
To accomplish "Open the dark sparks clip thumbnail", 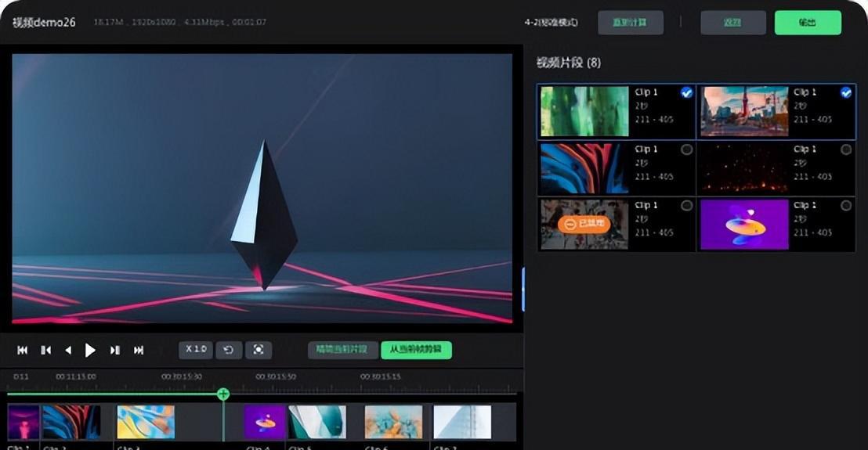I will coord(744,168).
